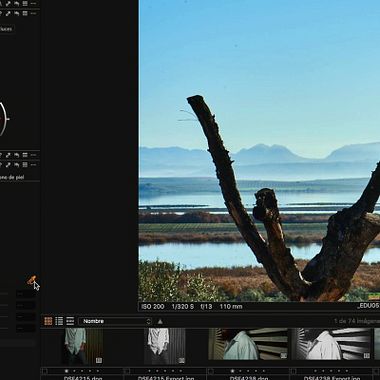This screenshot has width=380, height=380.
Task: Click the 'ISO 200' readout
Action: click(153, 306)
